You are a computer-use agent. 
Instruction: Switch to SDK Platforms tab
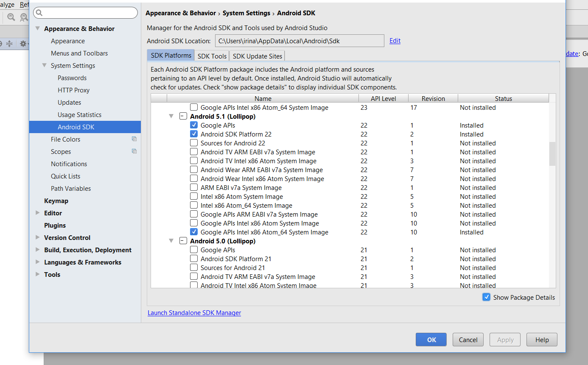(171, 56)
